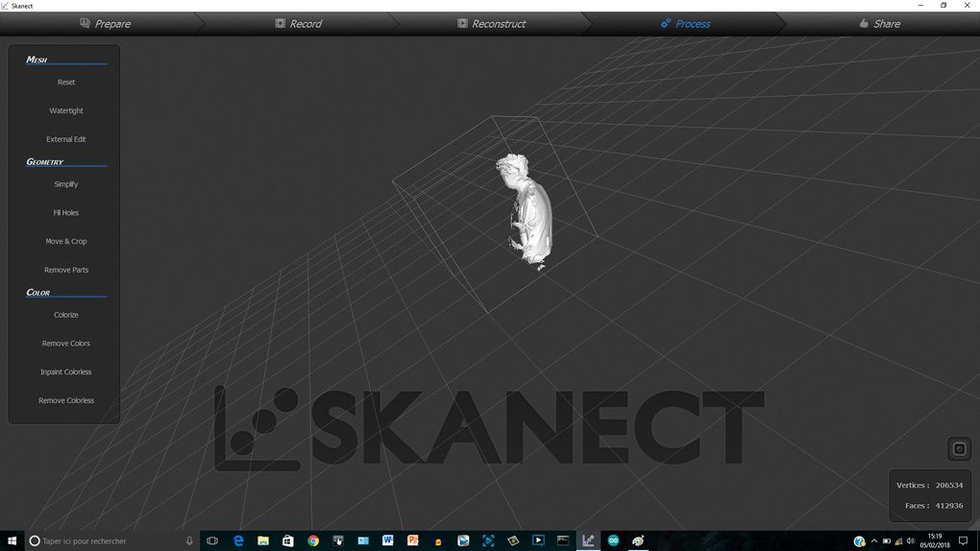Open Google Chrome from the taskbar
980x551 pixels.
pos(313,541)
